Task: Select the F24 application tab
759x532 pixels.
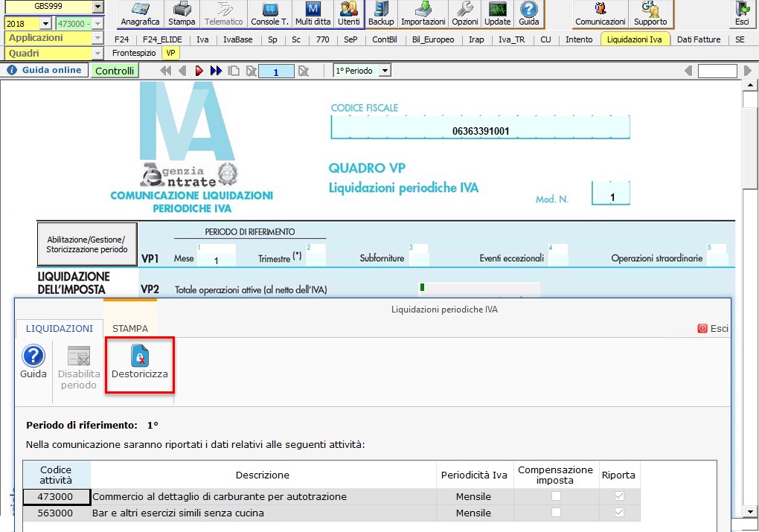Action: tap(121, 39)
